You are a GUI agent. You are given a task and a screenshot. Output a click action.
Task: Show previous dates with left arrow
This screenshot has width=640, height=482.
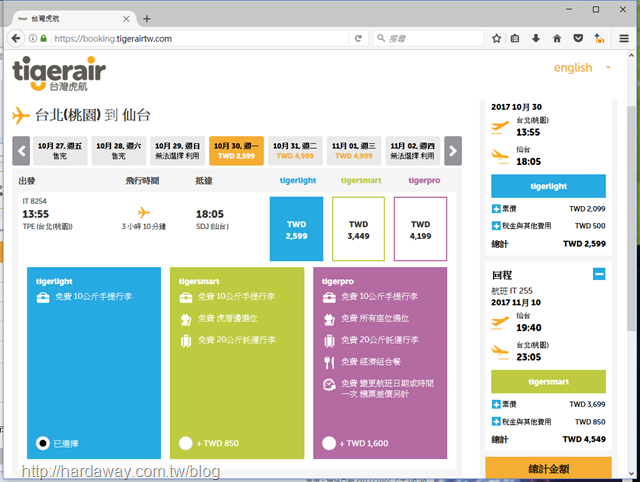point(21,151)
